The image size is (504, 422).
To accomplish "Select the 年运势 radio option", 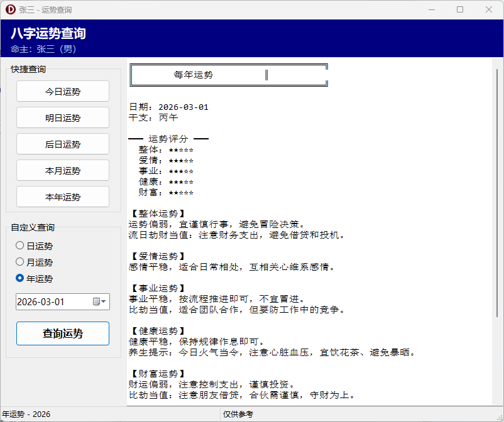I will point(19,278).
